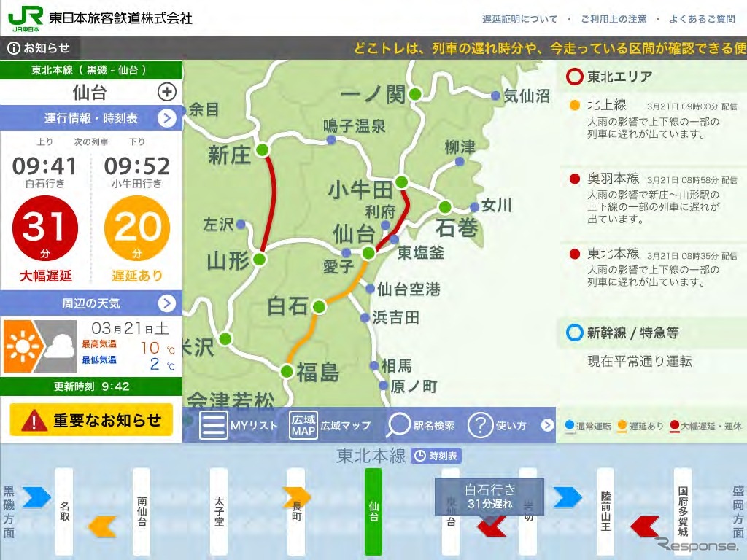Select 新庄 station marker
This screenshot has height=560, width=747.
263,150
